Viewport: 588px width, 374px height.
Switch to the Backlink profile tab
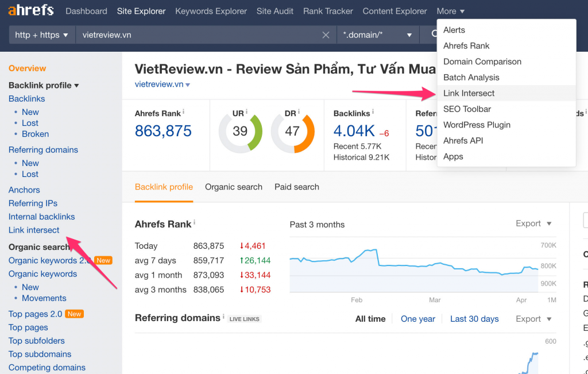[164, 187]
